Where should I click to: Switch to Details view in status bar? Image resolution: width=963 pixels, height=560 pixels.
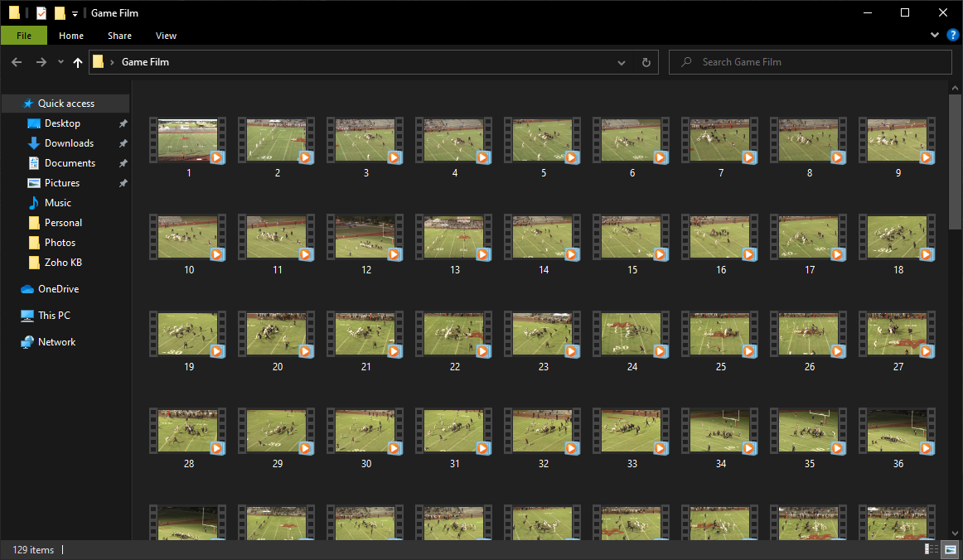tap(932, 549)
